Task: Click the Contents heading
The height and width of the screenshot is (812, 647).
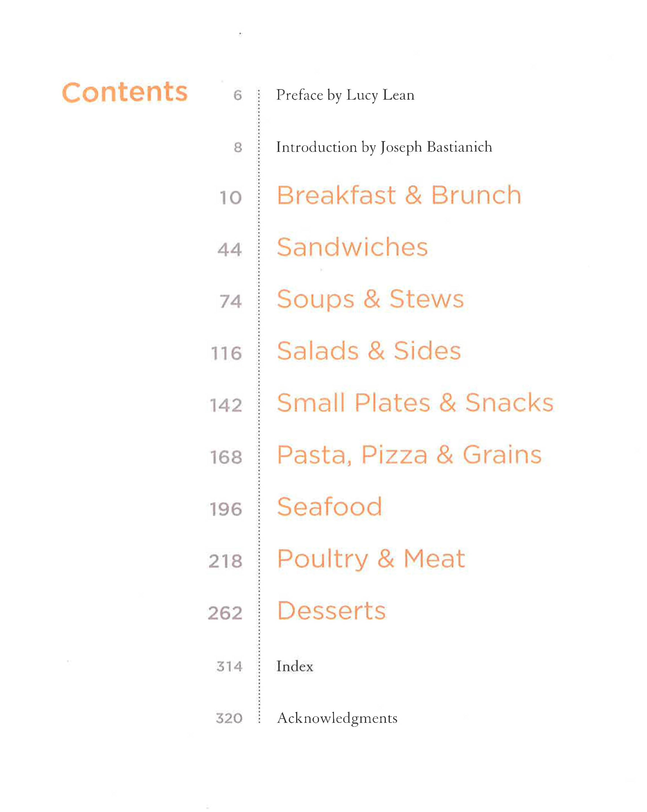Action: click(x=125, y=92)
